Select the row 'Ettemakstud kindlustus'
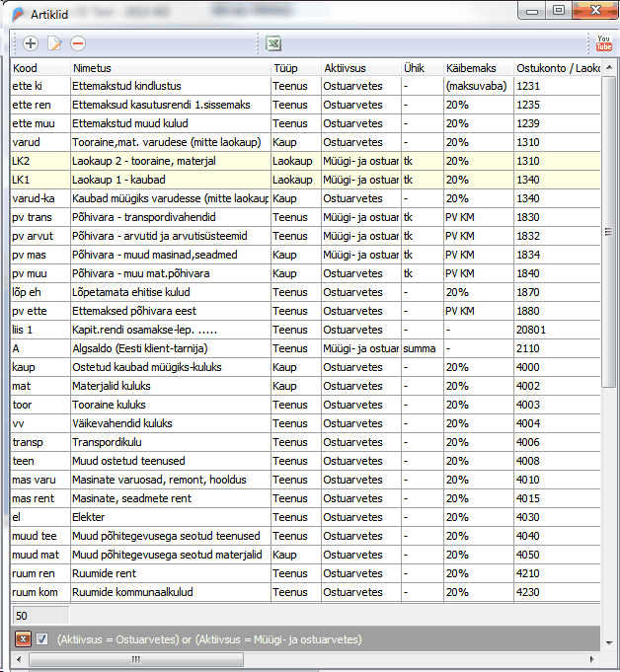This screenshot has height=672, width=620. [x=305, y=86]
